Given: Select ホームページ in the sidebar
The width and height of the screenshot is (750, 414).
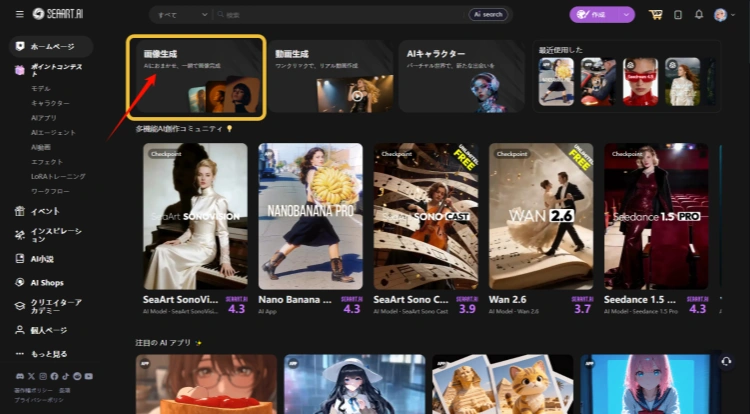Looking at the screenshot, I should pos(50,46).
